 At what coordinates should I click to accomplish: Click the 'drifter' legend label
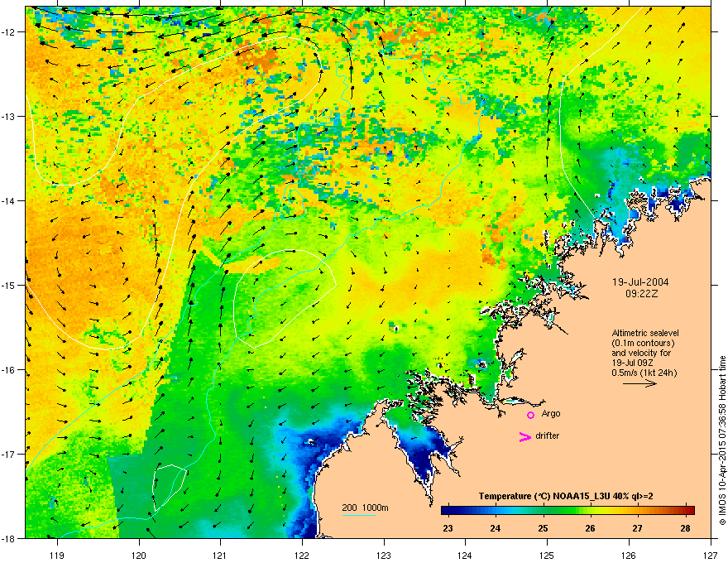[x=548, y=435]
